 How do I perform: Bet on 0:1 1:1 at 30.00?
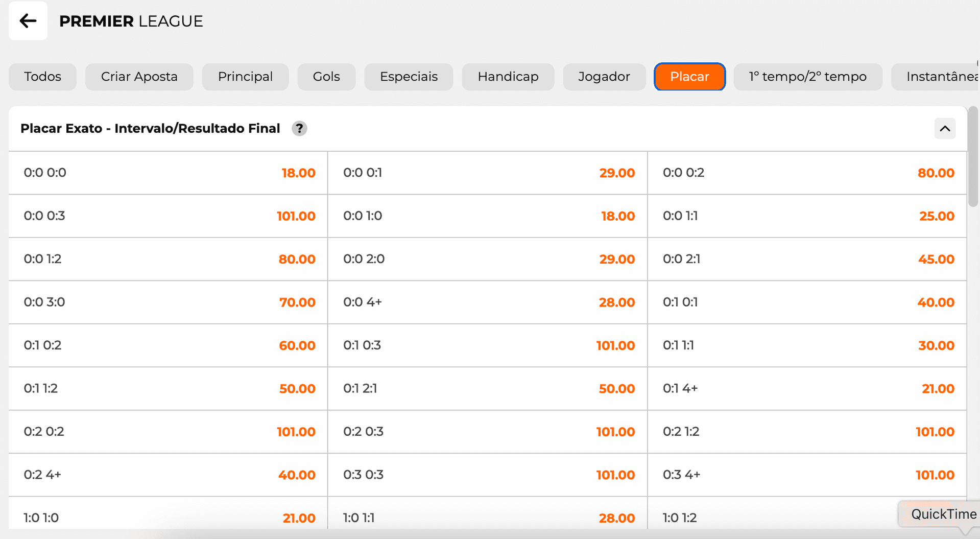[807, 345]
